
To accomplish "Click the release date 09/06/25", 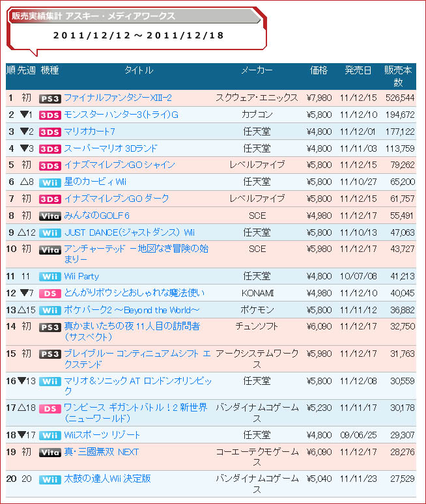I will 358,435.
